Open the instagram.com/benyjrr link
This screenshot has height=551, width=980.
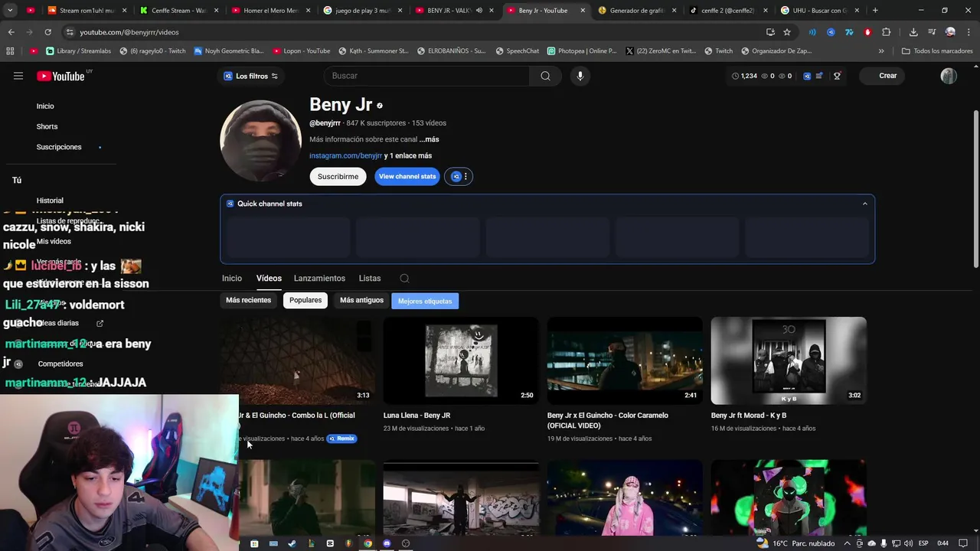(x=345, y=156)
